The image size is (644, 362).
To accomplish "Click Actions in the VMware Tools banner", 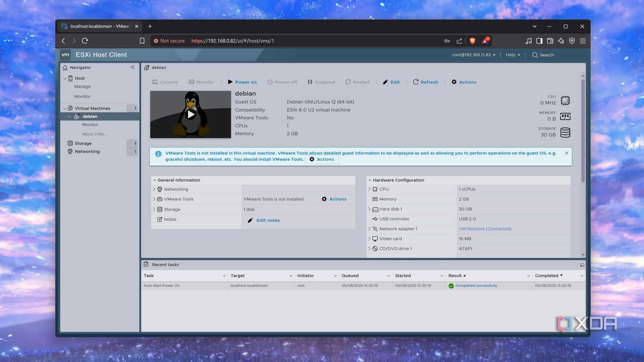I will point(322,160).
